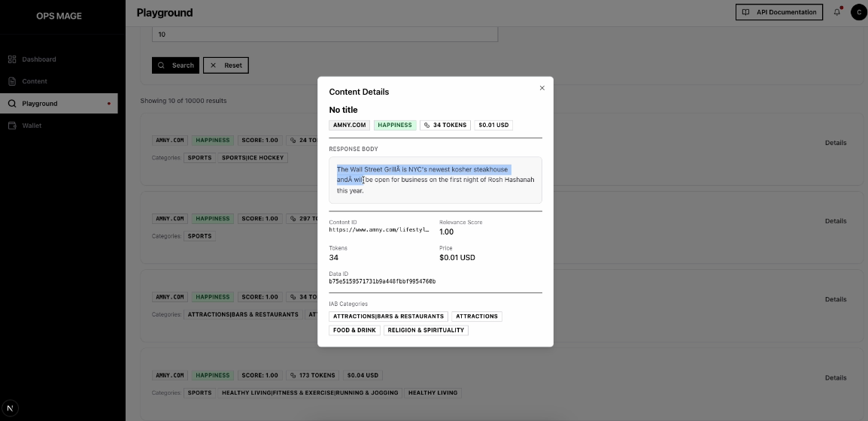Click the Content document icon

click(12, 81)
